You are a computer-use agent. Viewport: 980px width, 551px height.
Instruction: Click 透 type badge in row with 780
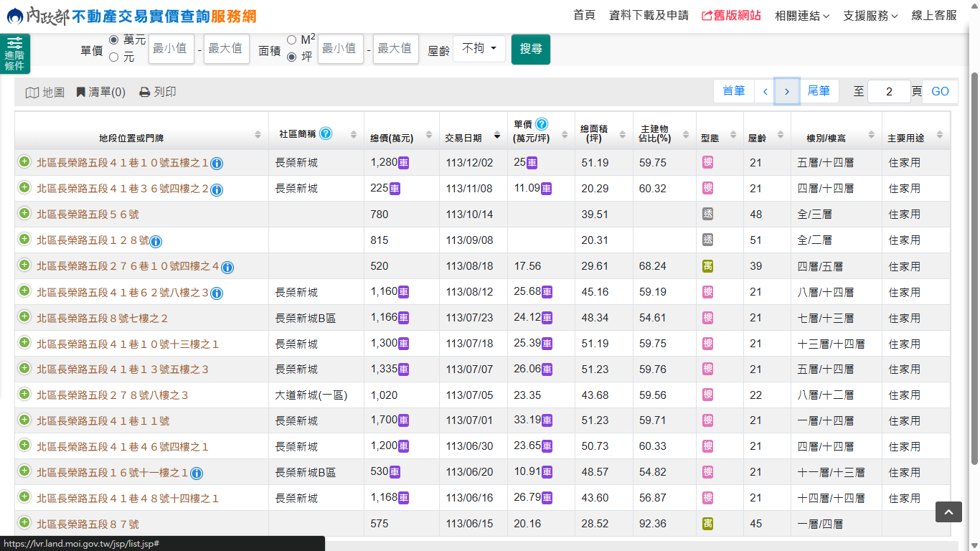click(708, 215)
